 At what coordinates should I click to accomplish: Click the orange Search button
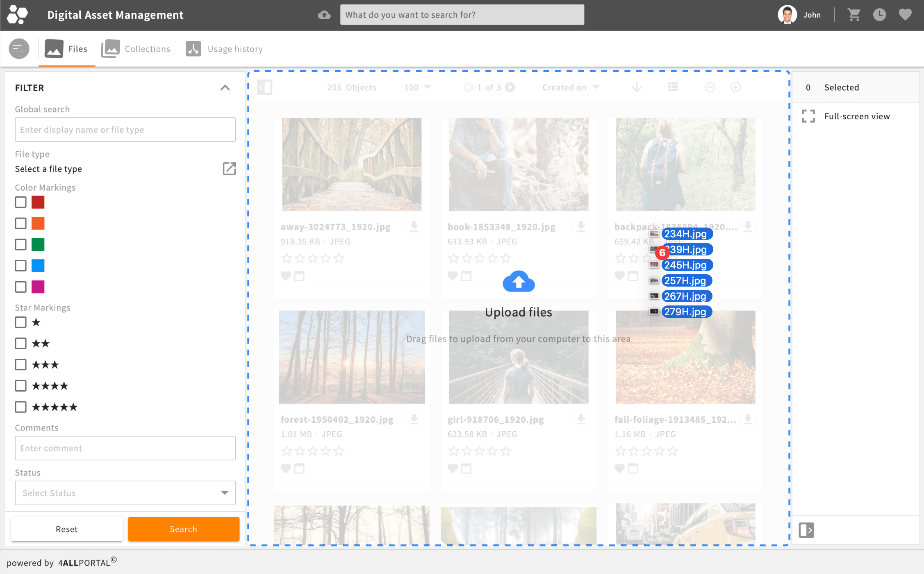[x=183, y=529]
